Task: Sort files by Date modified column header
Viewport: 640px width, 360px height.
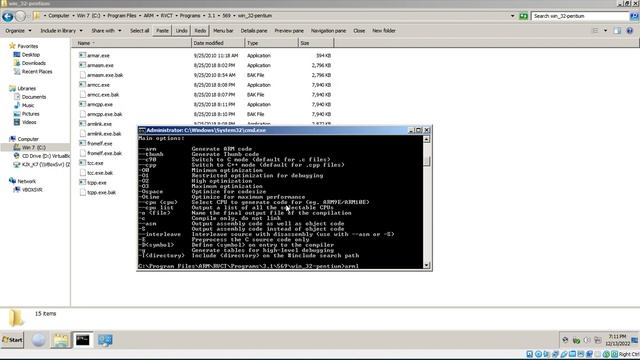Action: click(218, 43)
